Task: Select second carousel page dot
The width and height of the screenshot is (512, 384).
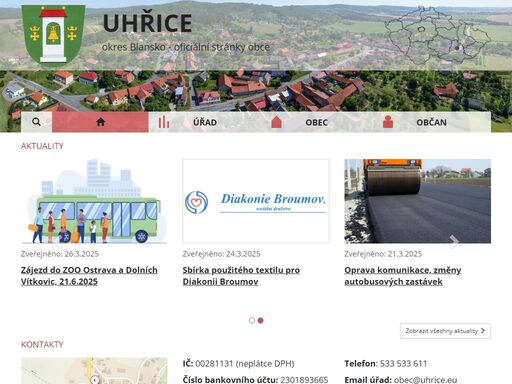Action: click(x=261, y=320)
